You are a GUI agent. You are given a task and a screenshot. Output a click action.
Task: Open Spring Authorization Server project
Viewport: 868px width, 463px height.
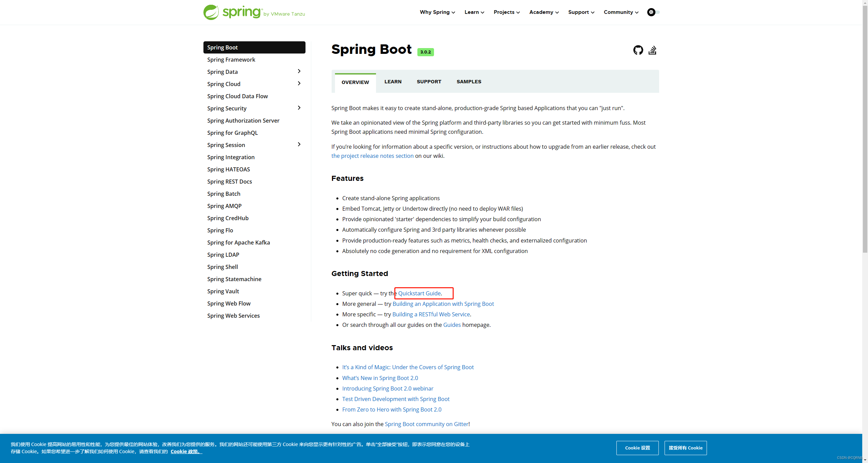tap(243, 121)
